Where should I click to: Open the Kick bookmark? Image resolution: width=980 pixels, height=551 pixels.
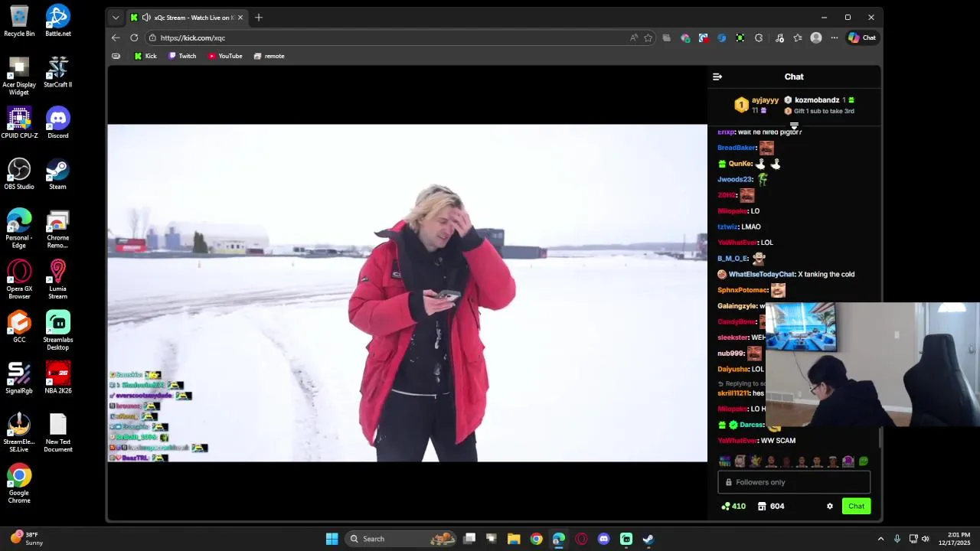pos(145,56)
